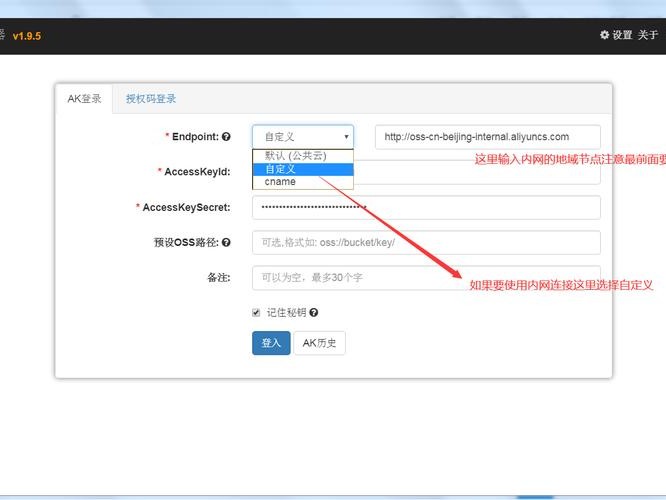Click the help icon beside 记住秘钥
Screen dimensions: 666x500
(x=313, y=313)
